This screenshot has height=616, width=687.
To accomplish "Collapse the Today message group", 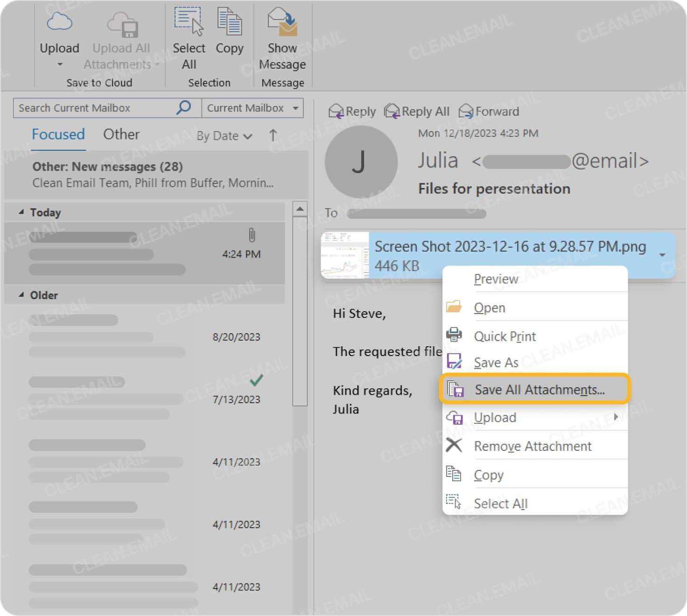I will coord(21,212).
